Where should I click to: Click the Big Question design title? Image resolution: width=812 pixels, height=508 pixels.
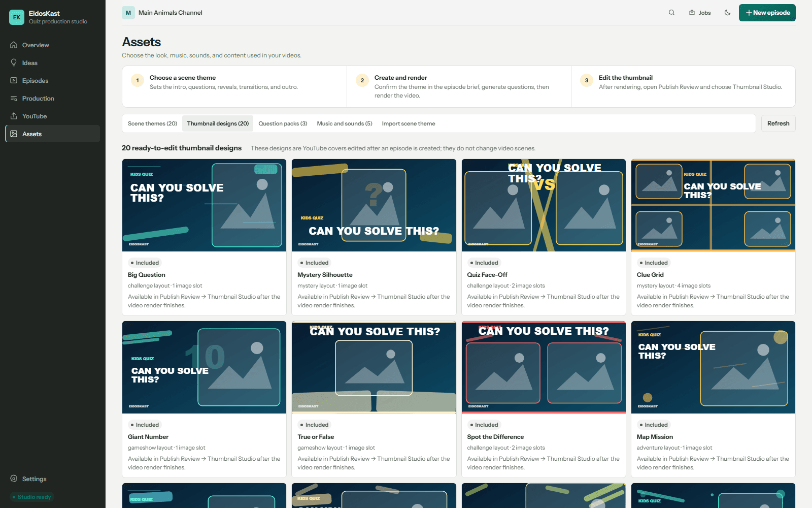coord(146,275)
